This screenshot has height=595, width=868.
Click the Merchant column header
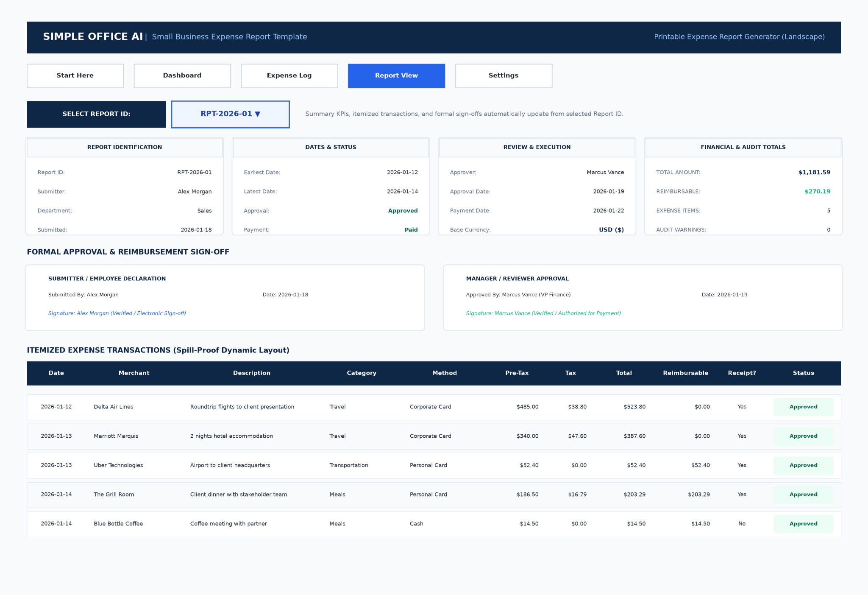[x=134, y=373]
